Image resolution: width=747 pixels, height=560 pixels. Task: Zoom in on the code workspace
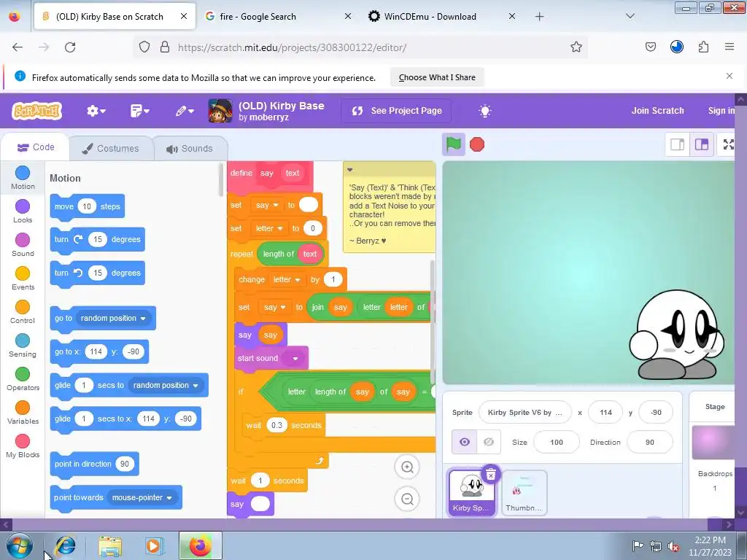click(407, 467)
